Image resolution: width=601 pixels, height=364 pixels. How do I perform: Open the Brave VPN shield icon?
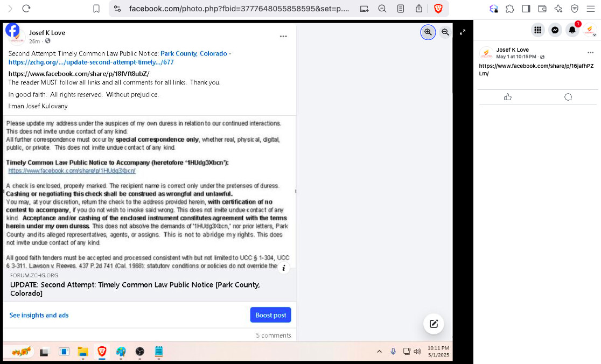(574, 9)
